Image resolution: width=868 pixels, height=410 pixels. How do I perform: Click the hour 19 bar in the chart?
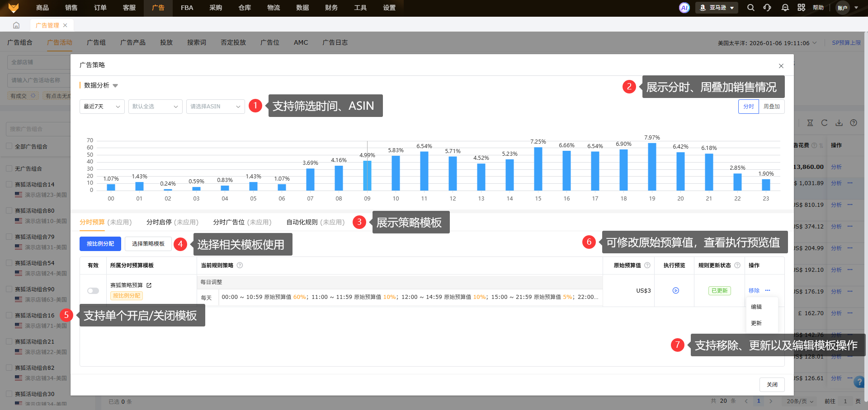coord(652,167)
